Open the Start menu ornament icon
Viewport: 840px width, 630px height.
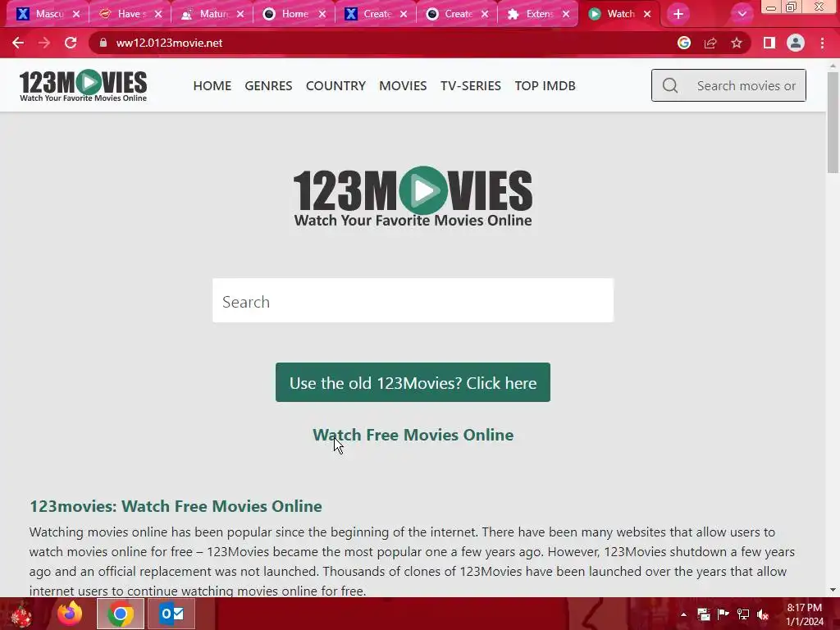(x=21, y=614)
